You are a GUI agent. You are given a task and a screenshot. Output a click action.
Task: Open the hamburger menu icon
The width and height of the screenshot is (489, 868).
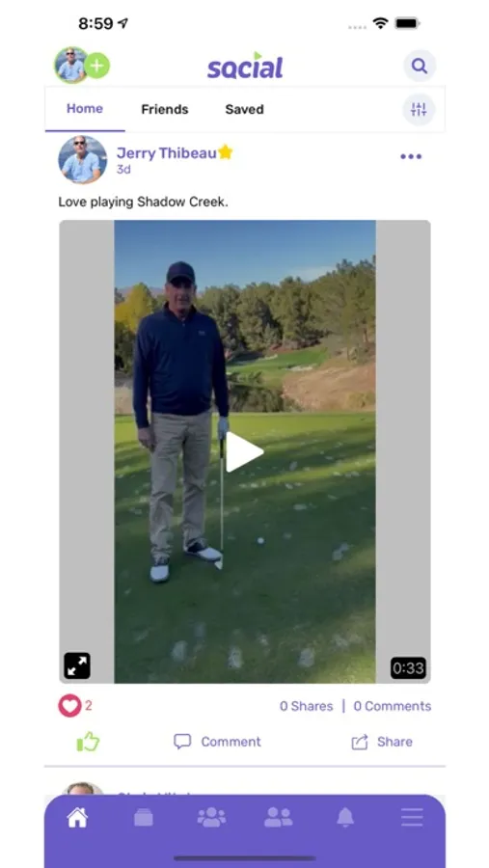(x=412, y=817)
